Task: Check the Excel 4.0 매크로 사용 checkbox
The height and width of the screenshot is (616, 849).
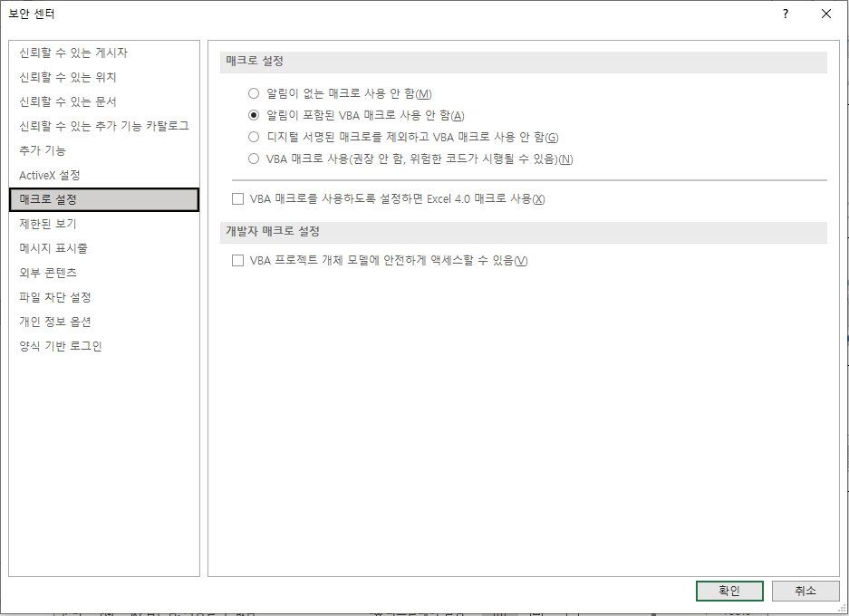Action: [237, 199]
